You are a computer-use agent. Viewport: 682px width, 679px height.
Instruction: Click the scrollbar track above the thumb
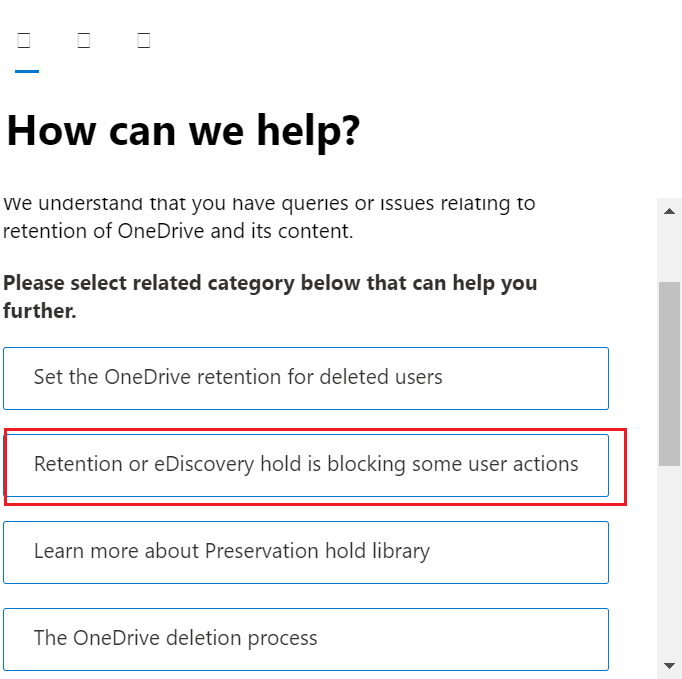coord(669,252)
